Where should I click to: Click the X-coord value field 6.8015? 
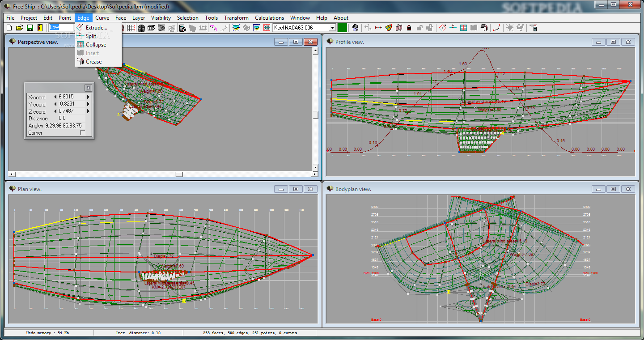[72, 97]
